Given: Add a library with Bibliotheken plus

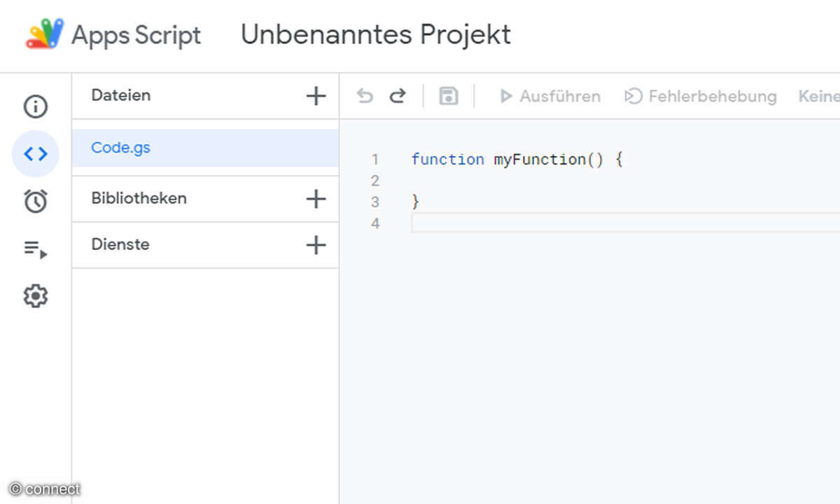Looking at the screenshot, I should pyautogui.click(x=316, y=199).
